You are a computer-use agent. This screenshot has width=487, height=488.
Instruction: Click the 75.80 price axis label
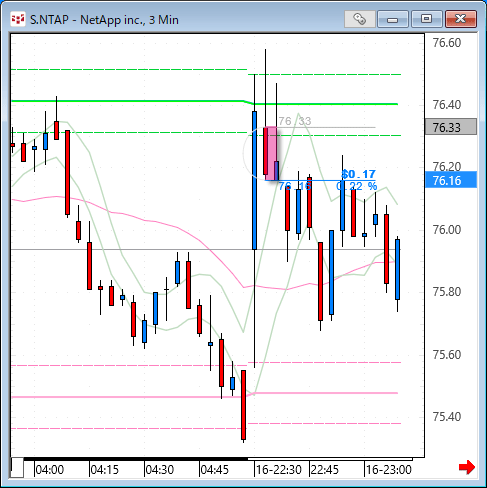447,292
